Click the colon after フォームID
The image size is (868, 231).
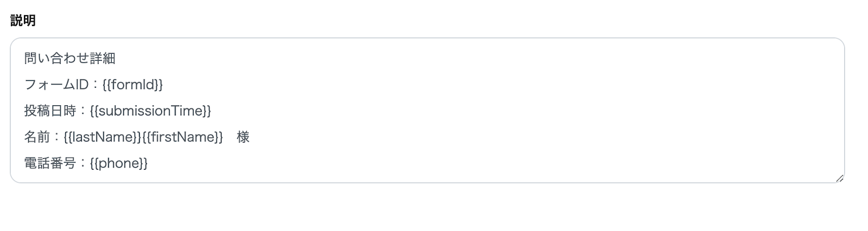click(x=95, y=85)
